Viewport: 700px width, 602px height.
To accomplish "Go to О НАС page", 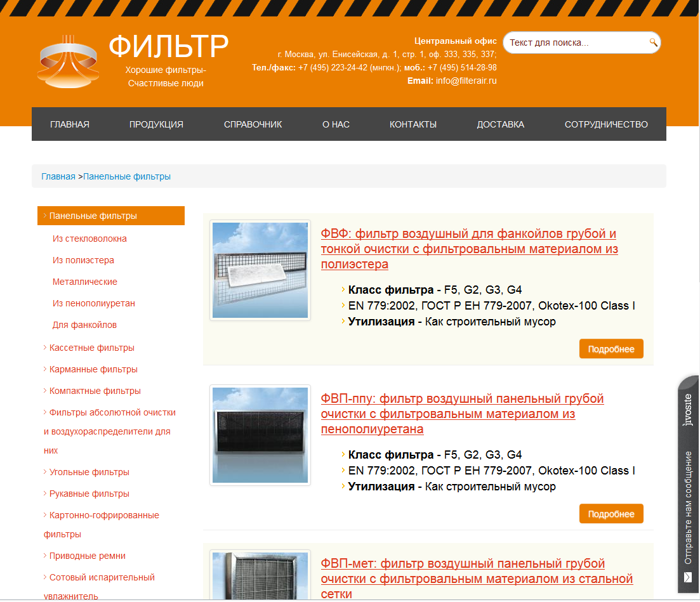I will click(x=336, y=124).
